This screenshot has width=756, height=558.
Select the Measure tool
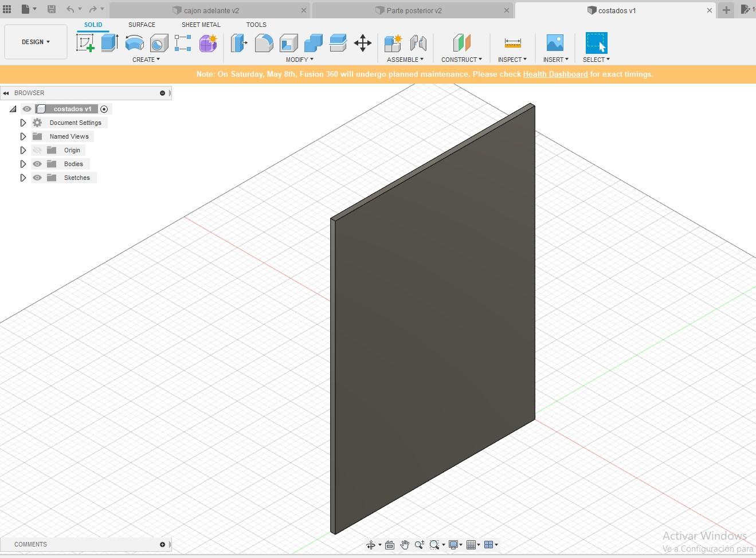[x=512, y=43]
